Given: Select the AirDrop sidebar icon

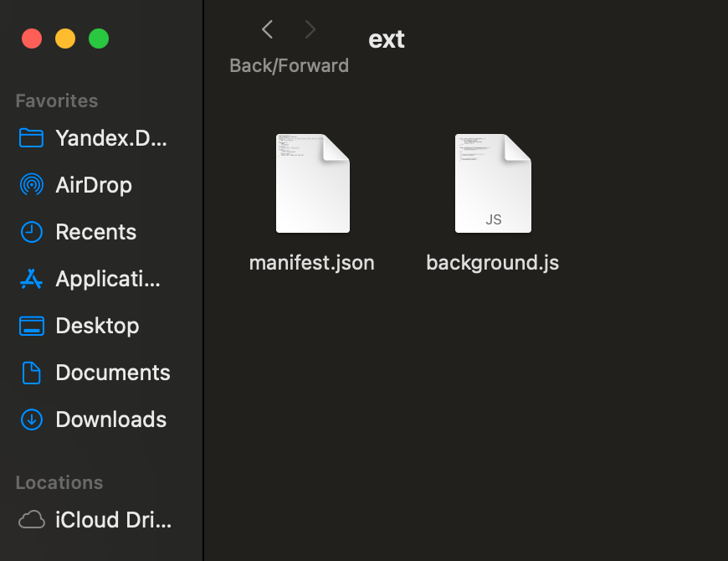Looking at the screenshot, I should pos(32,185).
